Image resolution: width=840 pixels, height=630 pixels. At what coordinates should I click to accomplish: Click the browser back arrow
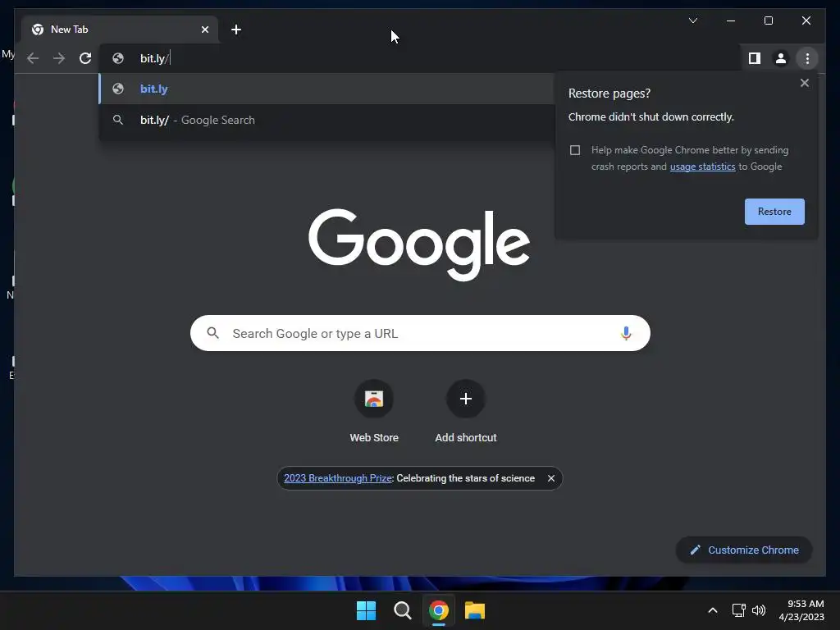(33, 58)
